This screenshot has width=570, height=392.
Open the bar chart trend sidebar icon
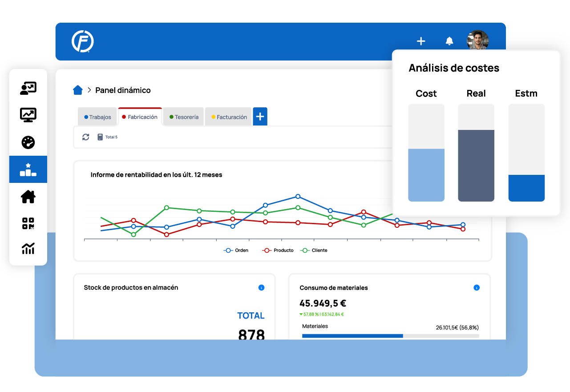(x=28, y=248)
